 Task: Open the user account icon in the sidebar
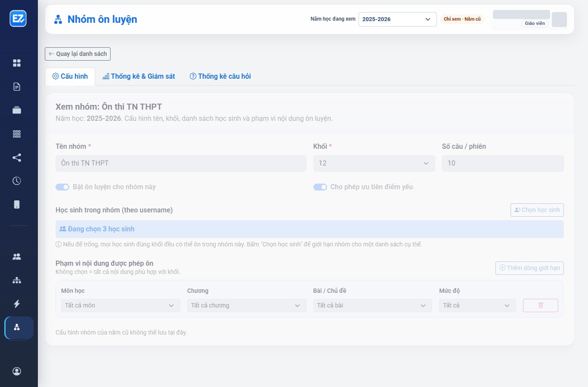17,371
